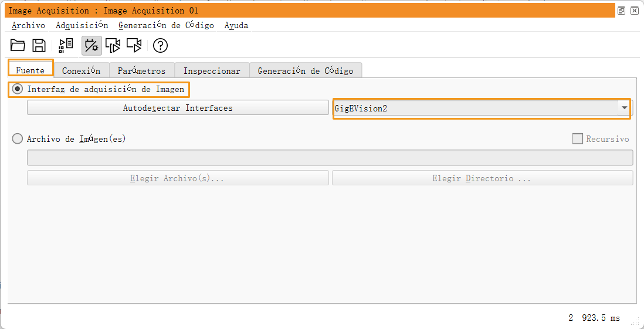Open help with the question mark icon
The image size is (644, 329).
click(160, 45)
